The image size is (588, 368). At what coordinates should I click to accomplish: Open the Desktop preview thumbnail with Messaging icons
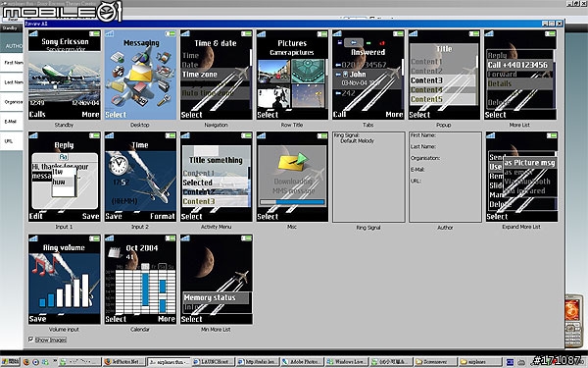[x=140, y=75]
